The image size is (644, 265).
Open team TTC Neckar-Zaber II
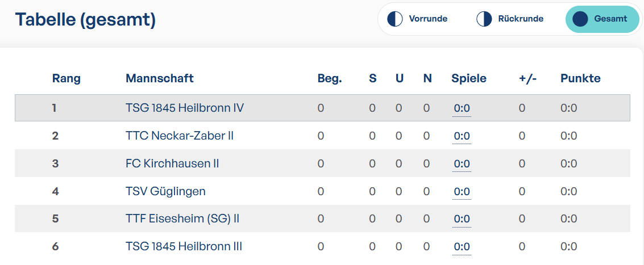tap(180, 136)
